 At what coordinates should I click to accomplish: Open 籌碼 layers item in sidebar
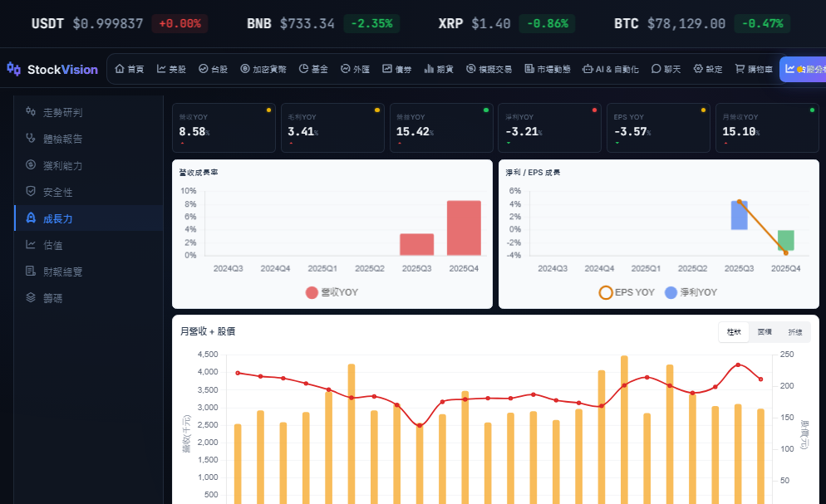(x=88, y=298)
